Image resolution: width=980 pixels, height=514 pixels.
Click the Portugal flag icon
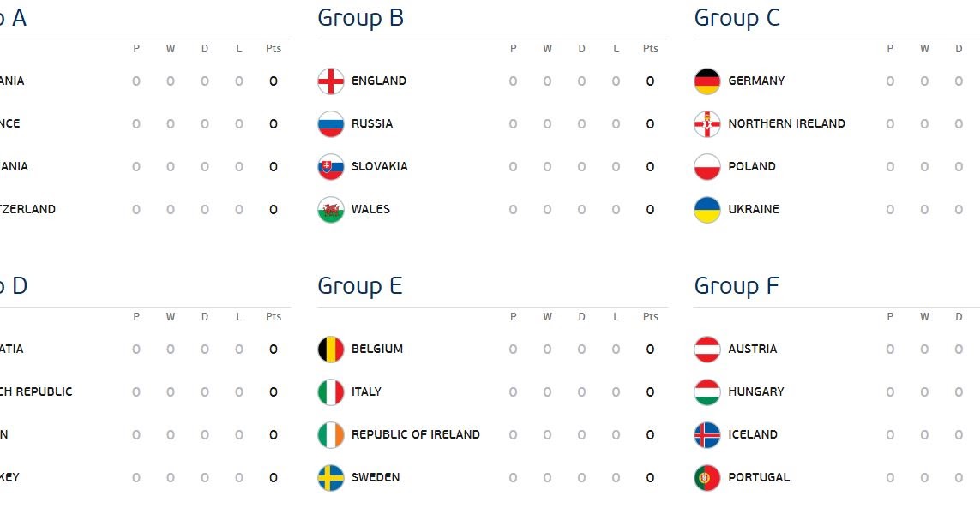click(x=707, y=477)
